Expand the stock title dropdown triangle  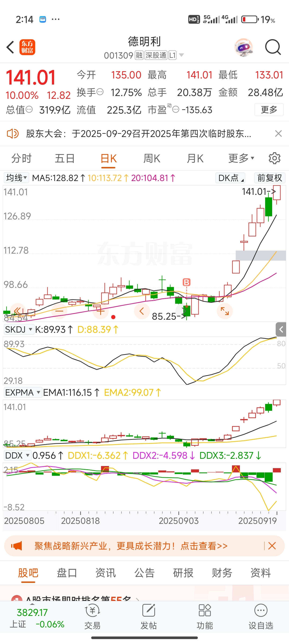coord(181,55)
